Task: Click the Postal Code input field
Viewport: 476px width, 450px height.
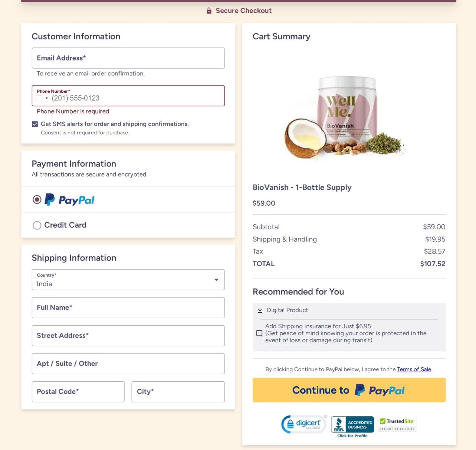Action: click(78, 392)
